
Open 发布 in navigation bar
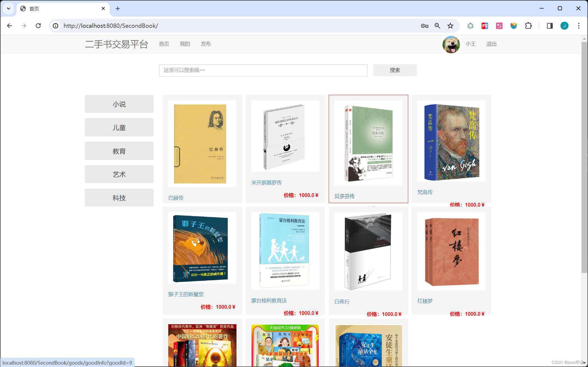206,44
